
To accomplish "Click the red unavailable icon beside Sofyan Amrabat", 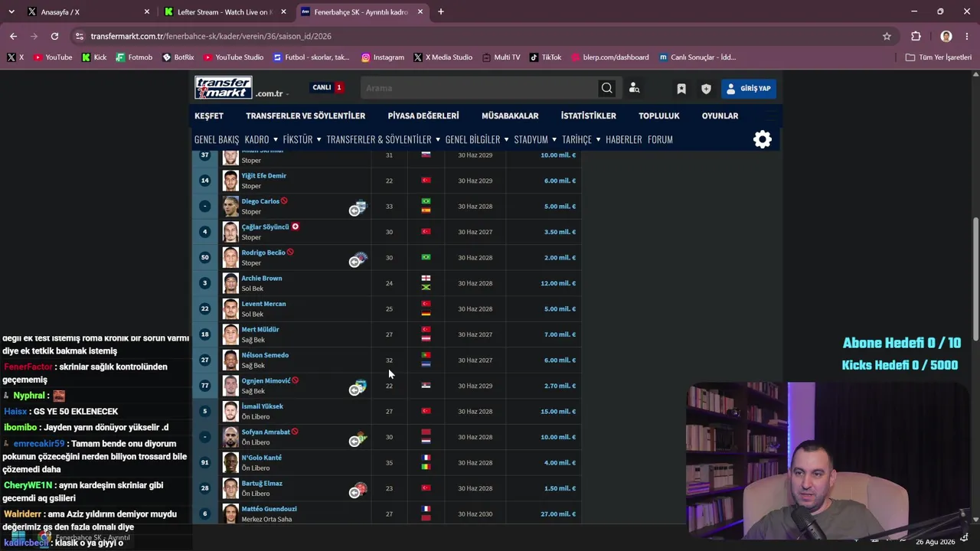I will point(295,432).
